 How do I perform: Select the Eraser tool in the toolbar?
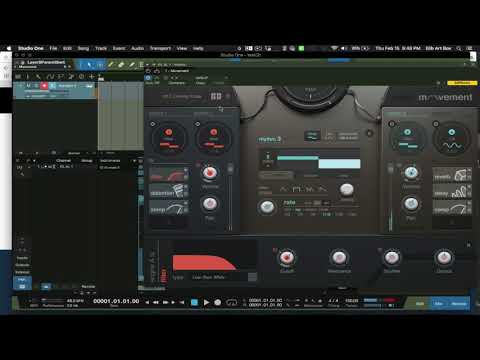121,64
